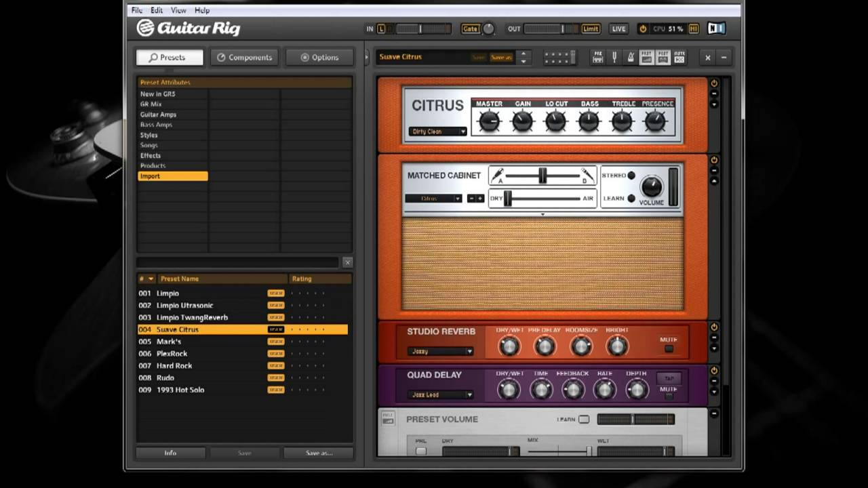Minimize the Preset Volume module
The width and height of the screenshot is (868, 488).
(x=714, y=413)
